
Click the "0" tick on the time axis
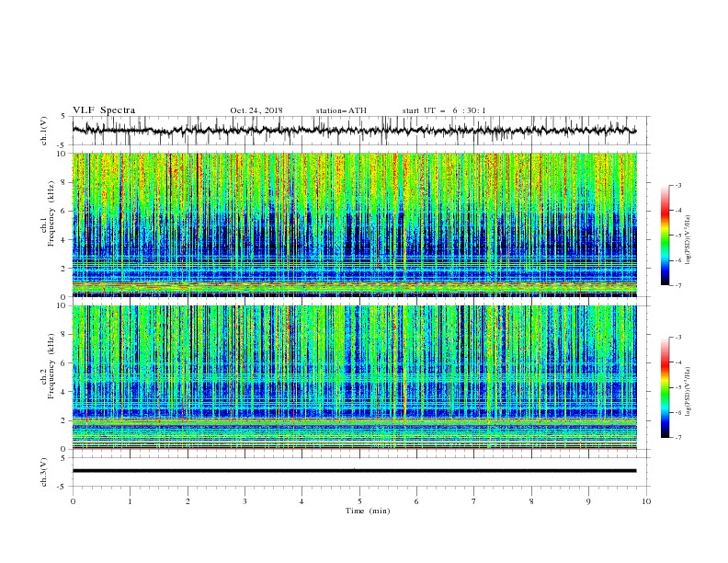click(73, 501)
